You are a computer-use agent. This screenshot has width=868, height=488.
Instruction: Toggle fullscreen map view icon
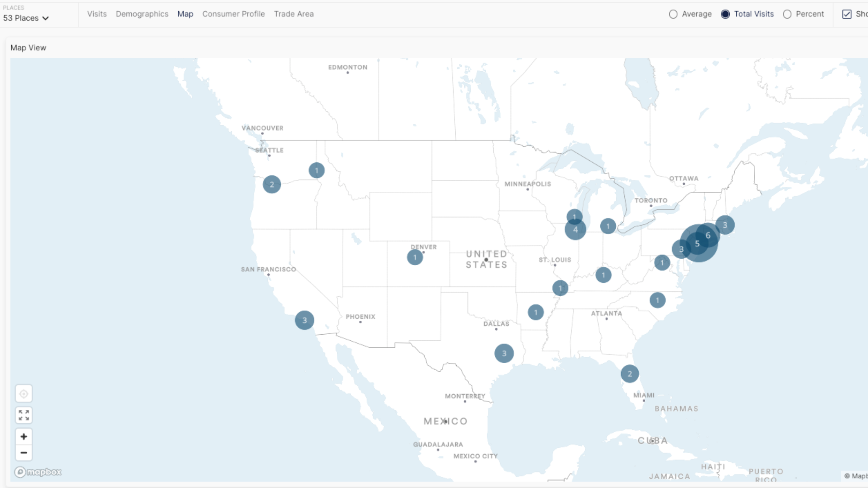(24, 415)
